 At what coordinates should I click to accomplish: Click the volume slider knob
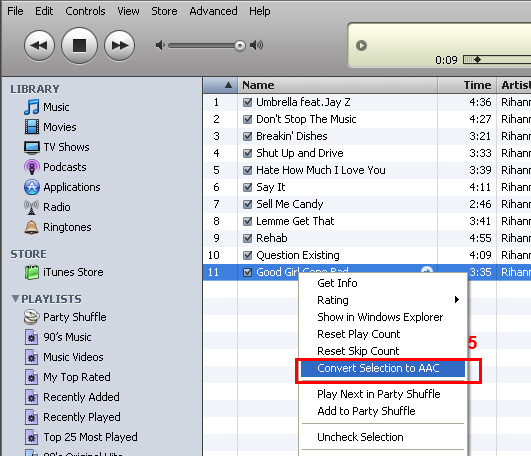(240, 45)
